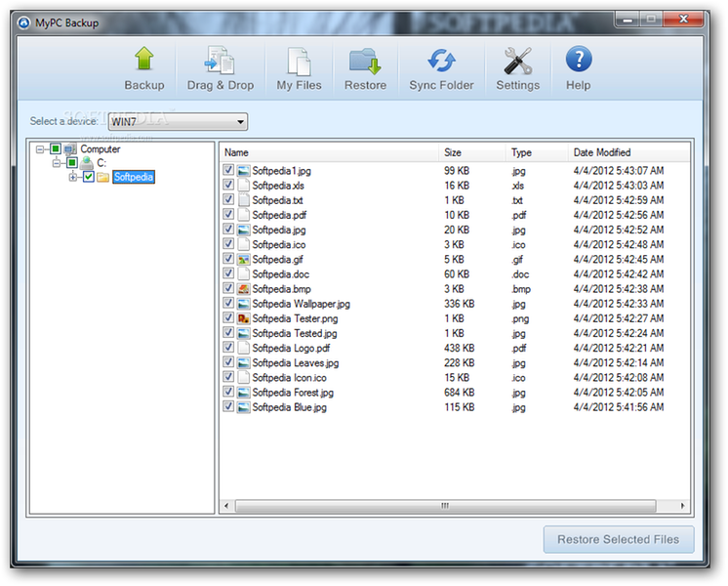728x586 pixels.
Task: Open the device selection dropdown WIN7
Action: pyautogui.click(x=177, y=121)
